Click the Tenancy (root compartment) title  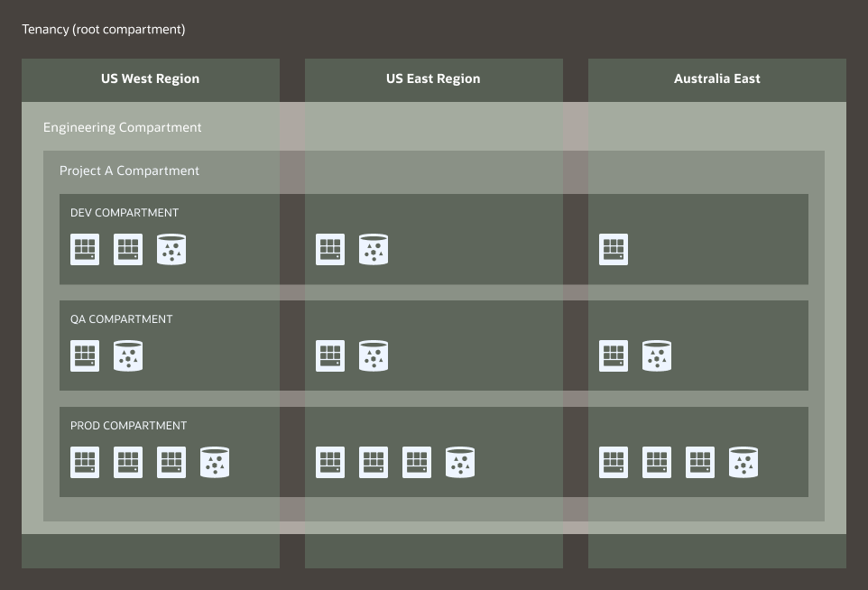click(x=104, y=30)
